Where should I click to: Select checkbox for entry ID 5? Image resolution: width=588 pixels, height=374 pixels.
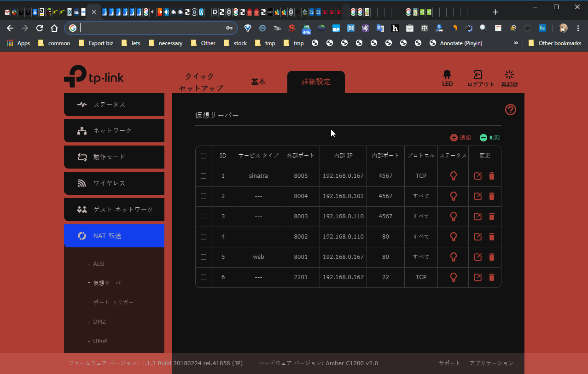[x=204, y=257]
